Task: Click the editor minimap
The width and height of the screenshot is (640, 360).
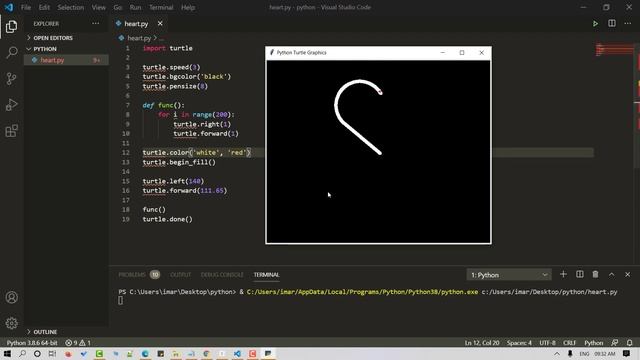Action: [x=614, y=50]
